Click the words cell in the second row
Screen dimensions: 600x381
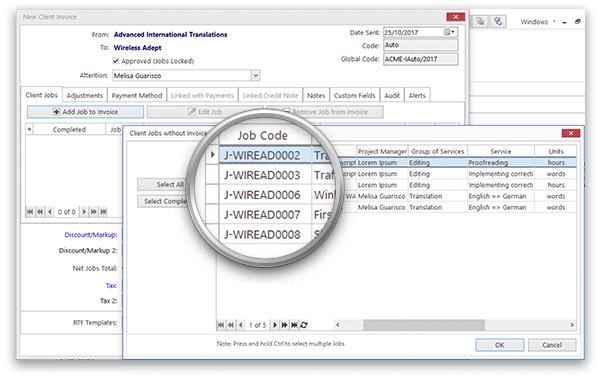point(556,174)
